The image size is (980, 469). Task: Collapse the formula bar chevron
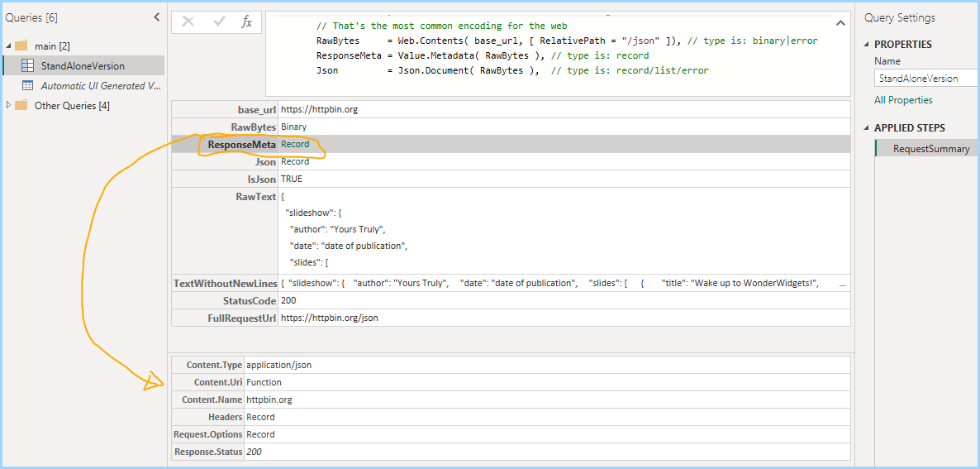point(840,23)
